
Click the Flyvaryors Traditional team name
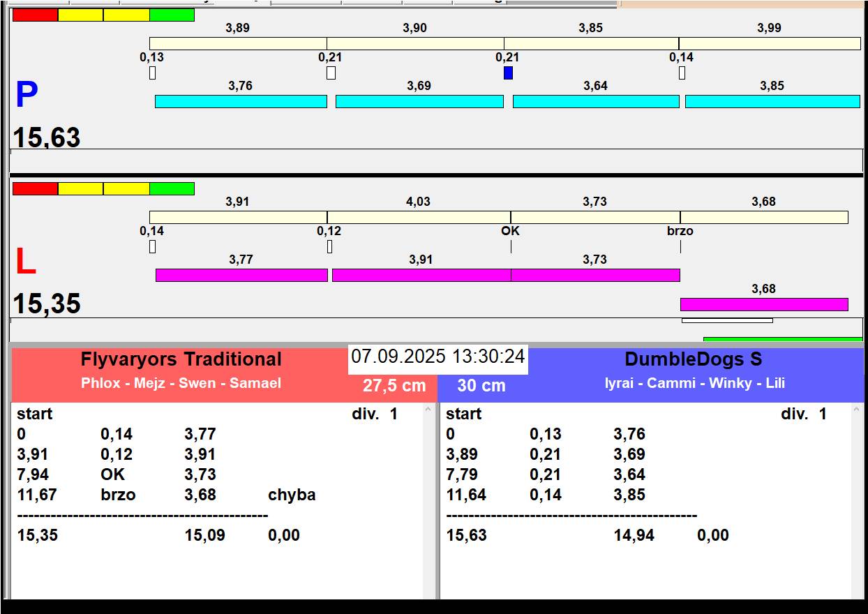pyautogui.click(x=181, y=359)
